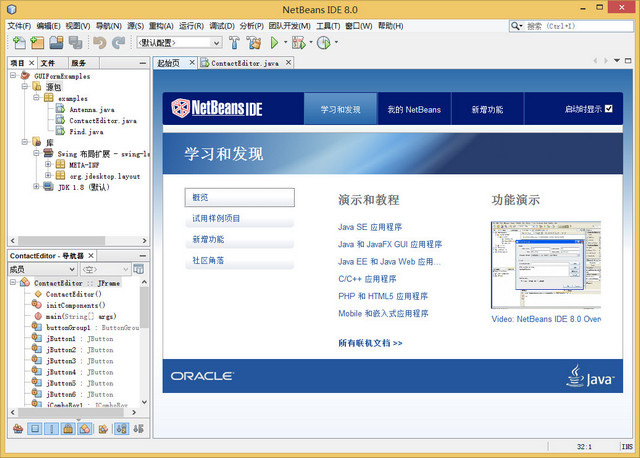Click the Profile Project clock icon
The height and width of the screenshot is (458, 640).
(323, 43)
